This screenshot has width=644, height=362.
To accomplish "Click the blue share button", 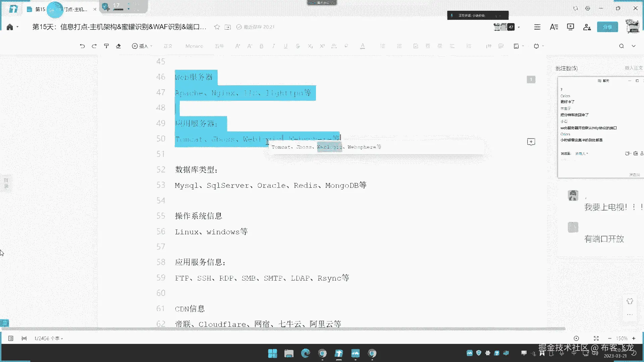I will pos(607,27).
